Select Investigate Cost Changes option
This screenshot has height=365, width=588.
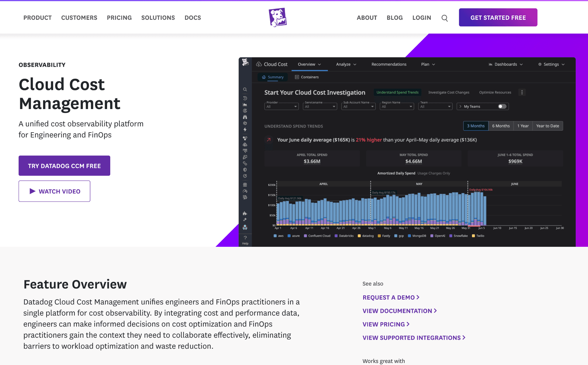pos(449,92)
